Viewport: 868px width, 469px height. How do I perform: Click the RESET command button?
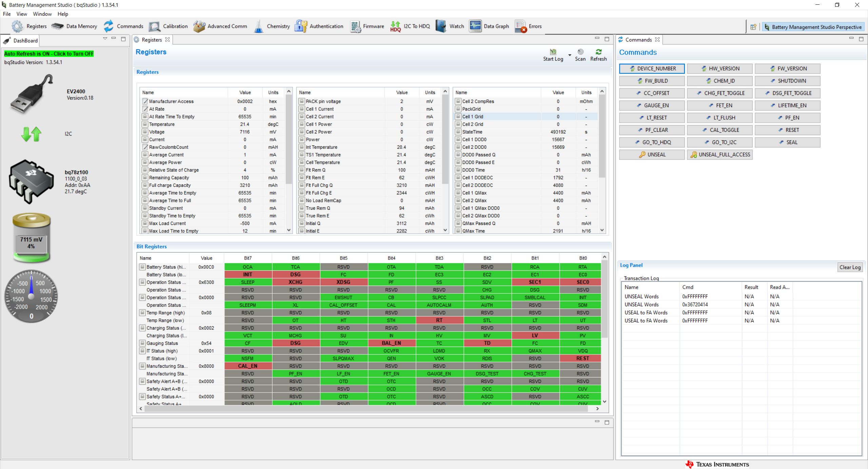787,130
